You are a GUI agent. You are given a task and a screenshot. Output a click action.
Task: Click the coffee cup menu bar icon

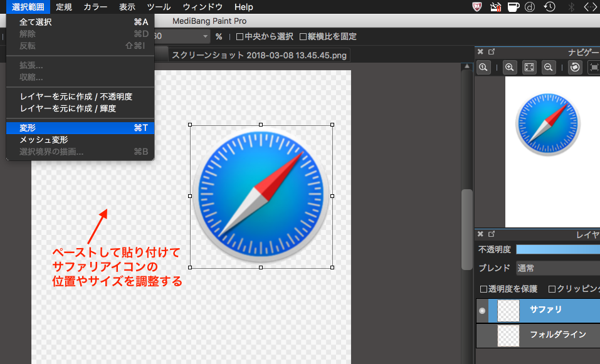513,7
